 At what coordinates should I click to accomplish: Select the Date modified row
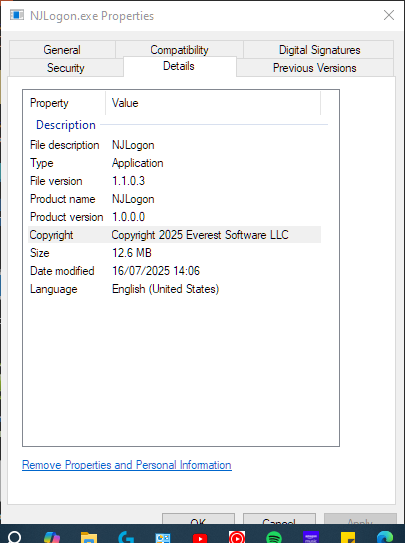(174, 271)
